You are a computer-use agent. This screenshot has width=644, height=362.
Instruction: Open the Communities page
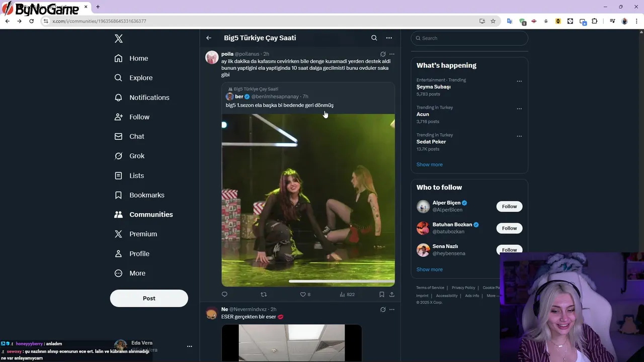[143, 215]
